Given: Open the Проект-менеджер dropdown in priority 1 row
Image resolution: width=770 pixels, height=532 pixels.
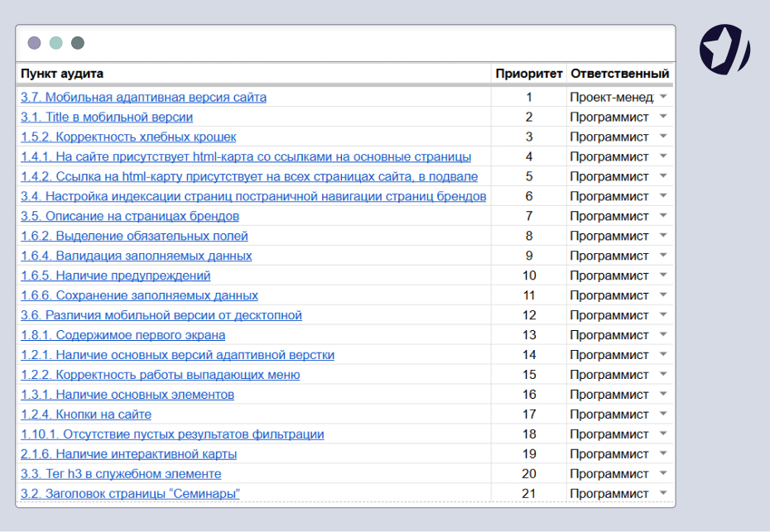Looking at the screenshot, I should click(x=663, y=97).
